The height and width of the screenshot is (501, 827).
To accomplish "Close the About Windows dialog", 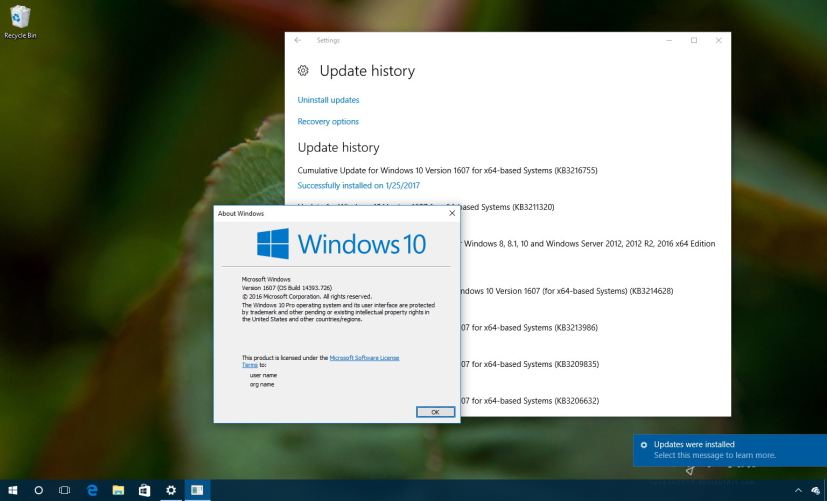I will [452, 213].
